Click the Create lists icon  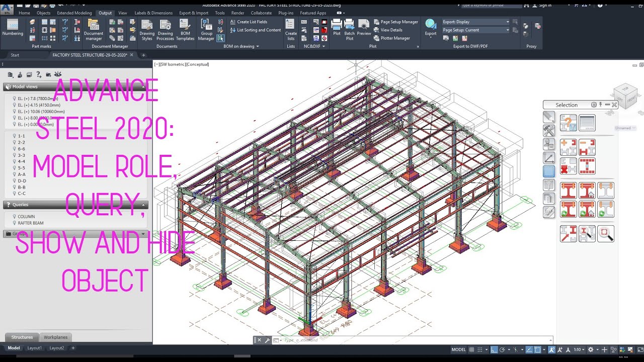tap(291, 30)
